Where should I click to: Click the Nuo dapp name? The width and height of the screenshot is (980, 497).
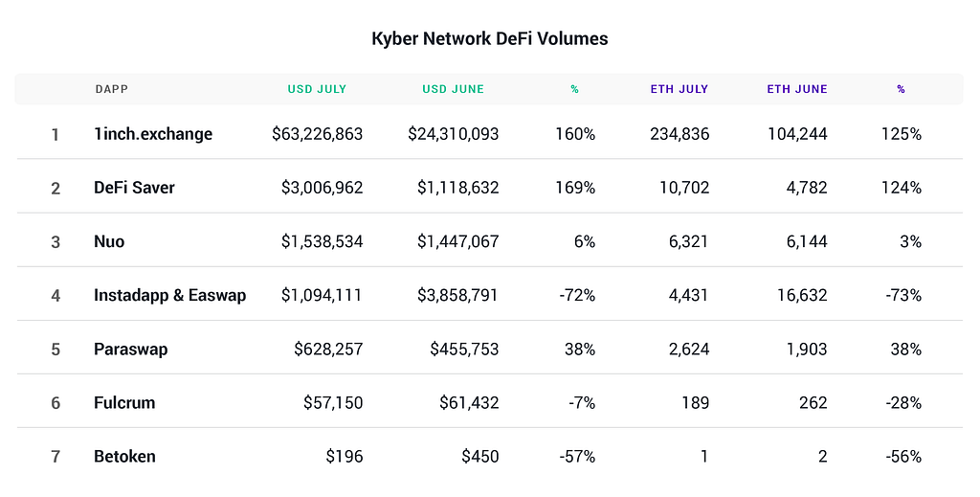pyautogui.click(x=109, y=241)
